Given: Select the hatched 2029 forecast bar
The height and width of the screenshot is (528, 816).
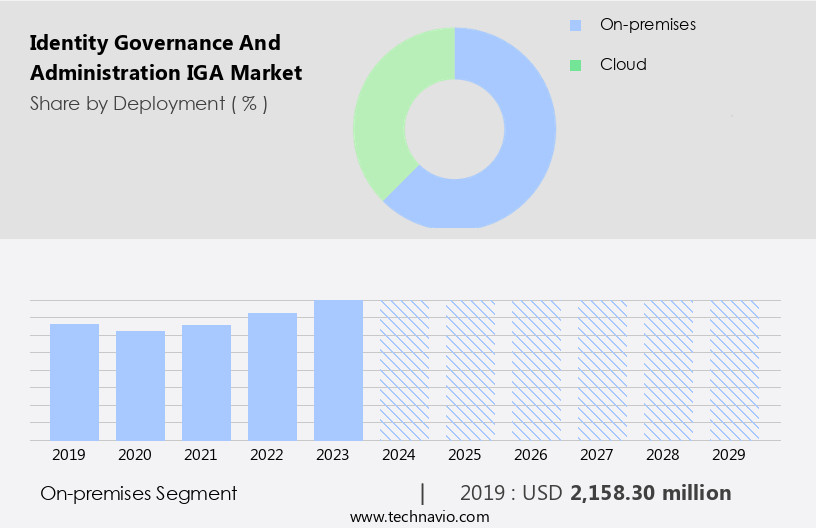Looking at the screenshot, I should pyautogui.click(x=734, y=370).
